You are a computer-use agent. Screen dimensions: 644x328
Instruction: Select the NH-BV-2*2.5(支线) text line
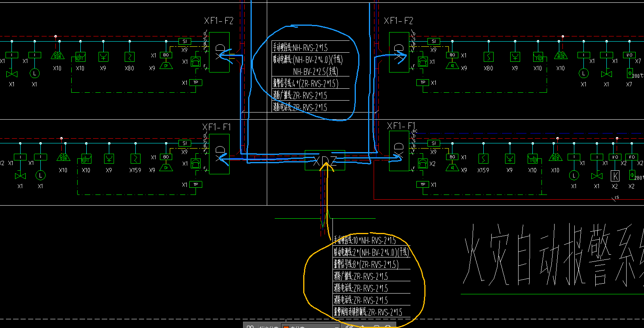tap(315, 72)
